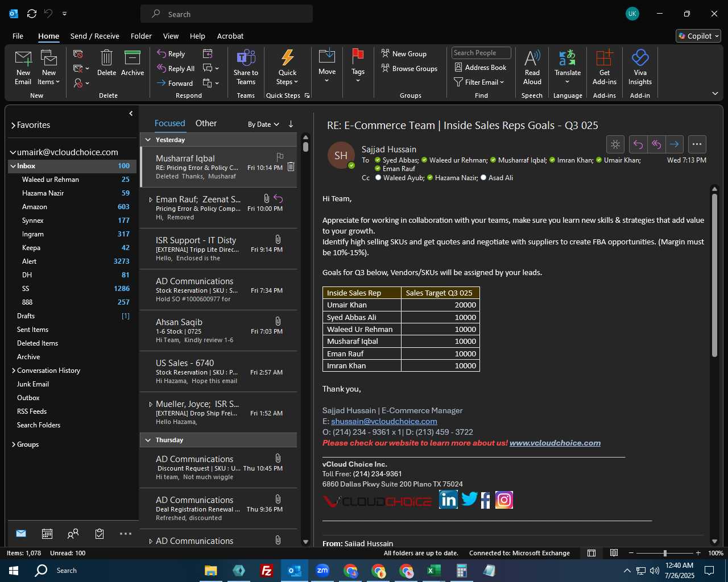Switch to Normal view in status bar
728x582 pixels.
(591, 553)
